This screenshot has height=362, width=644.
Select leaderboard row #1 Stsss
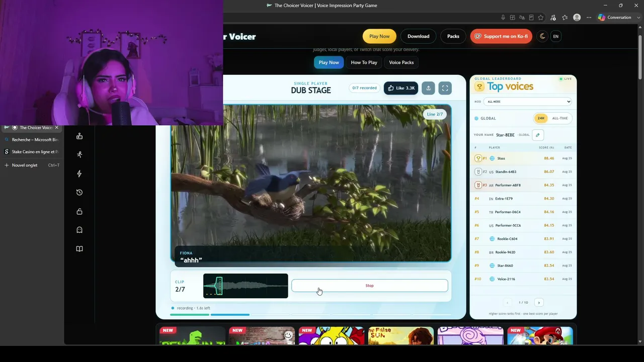tap(523, 158)
